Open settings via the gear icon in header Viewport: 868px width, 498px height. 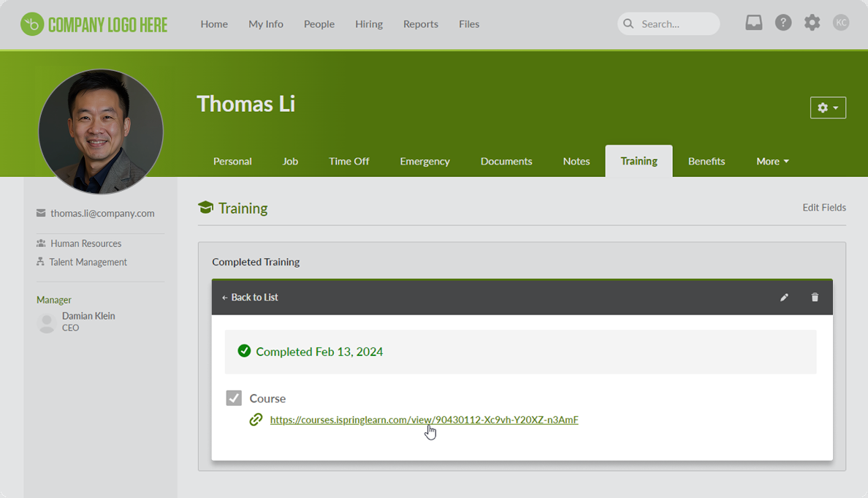[812, 22]
